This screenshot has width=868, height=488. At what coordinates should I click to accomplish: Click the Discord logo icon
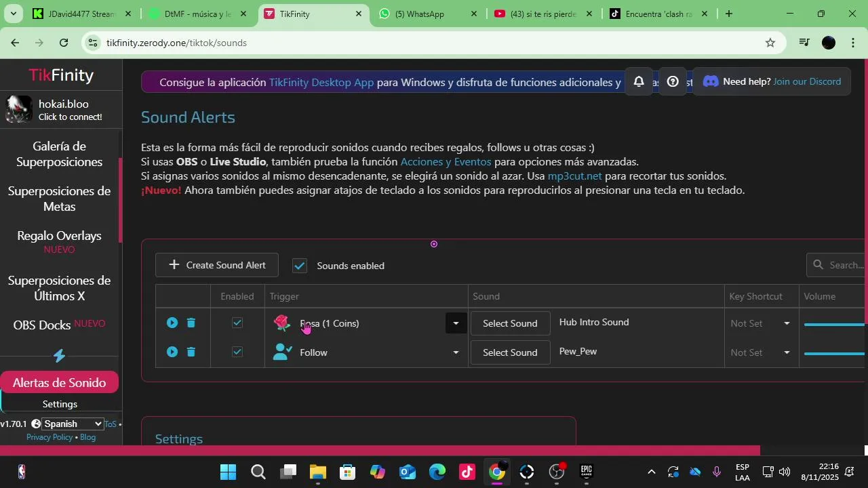(x=711, y=81)
